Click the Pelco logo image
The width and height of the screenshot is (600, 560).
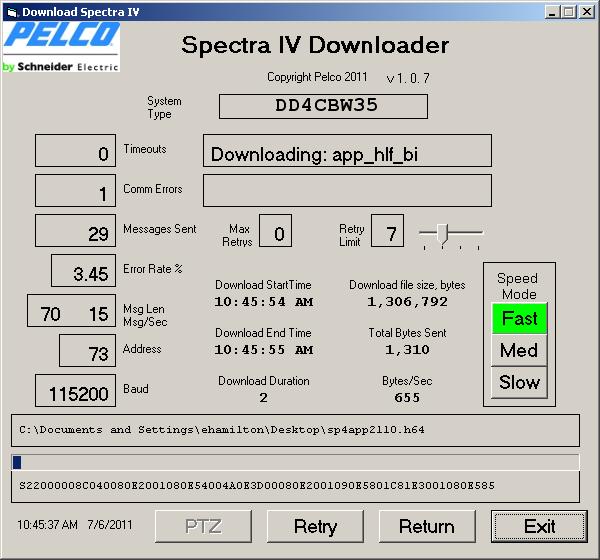[61, 46]
